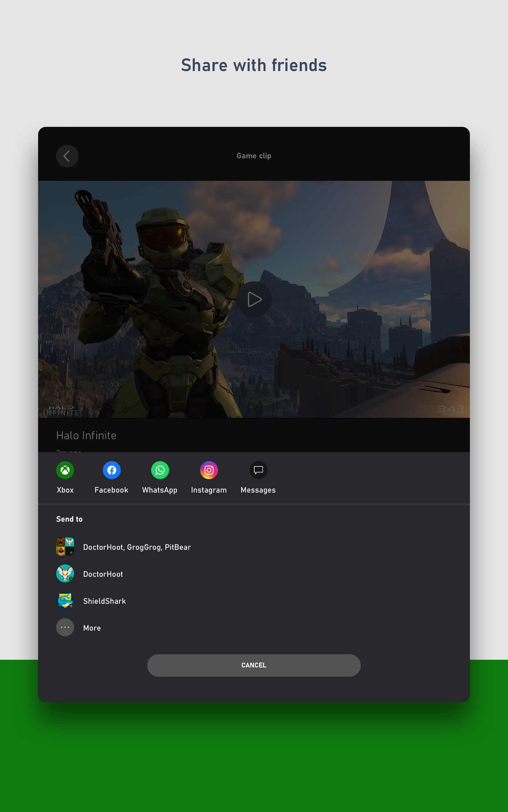Click the Xbox label under share icons

click(65, 490)
